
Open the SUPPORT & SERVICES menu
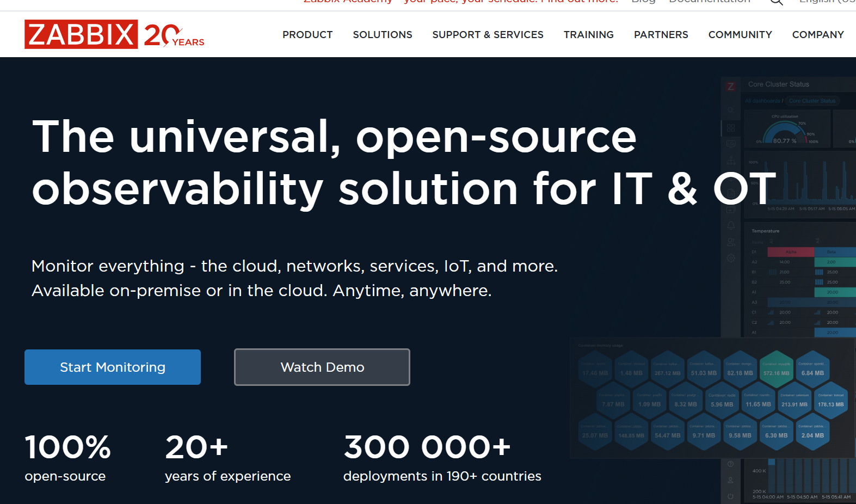click(x=488, y=35)
